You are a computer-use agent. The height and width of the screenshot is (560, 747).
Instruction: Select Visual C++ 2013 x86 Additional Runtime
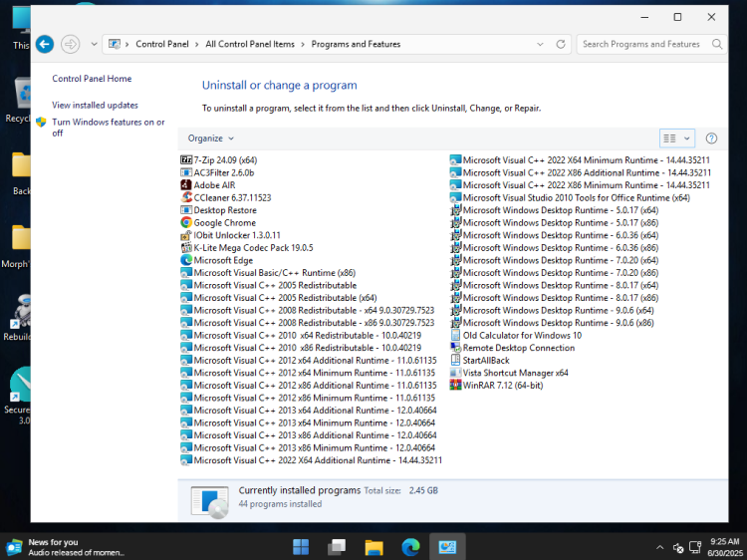click(x=315, y=435)
